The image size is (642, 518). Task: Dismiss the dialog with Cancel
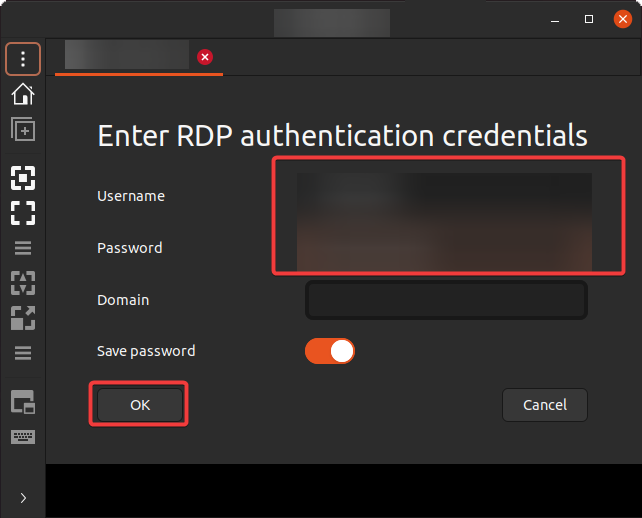[x=545, y=405]
